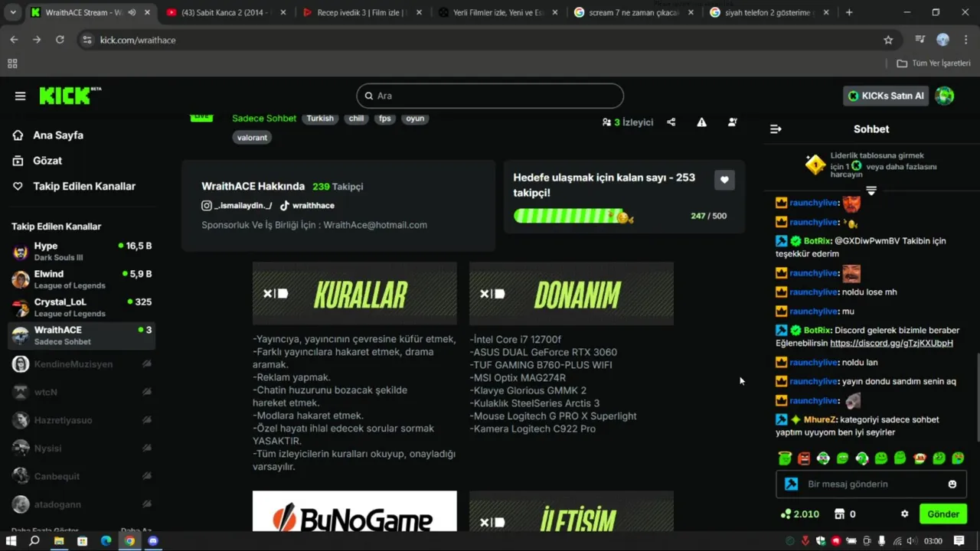Expand the leaderboard panel chevron
Image resolution: width=980 pixels, height=551 pixels.
pos(871,191)
